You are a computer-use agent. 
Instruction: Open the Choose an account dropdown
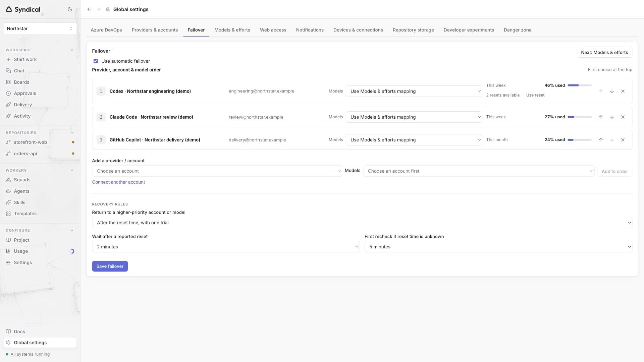217,171
